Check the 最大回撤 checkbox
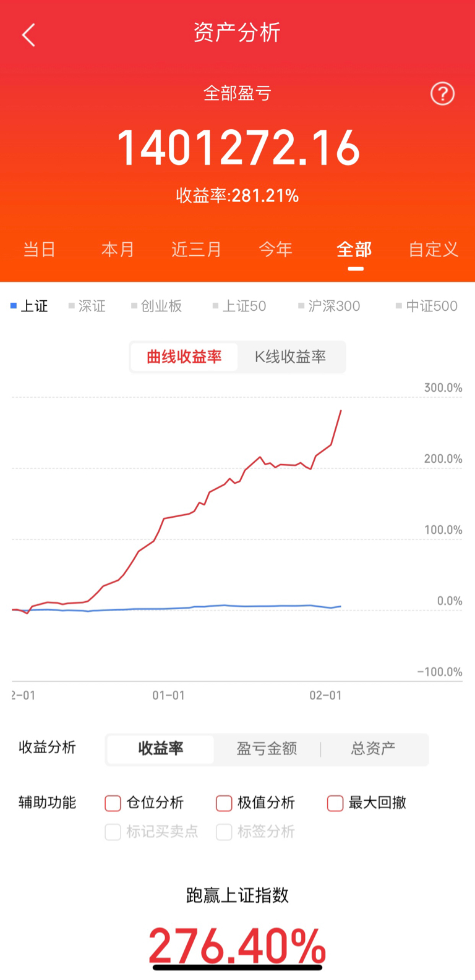The image size is (475, 980). pos(335,803)
